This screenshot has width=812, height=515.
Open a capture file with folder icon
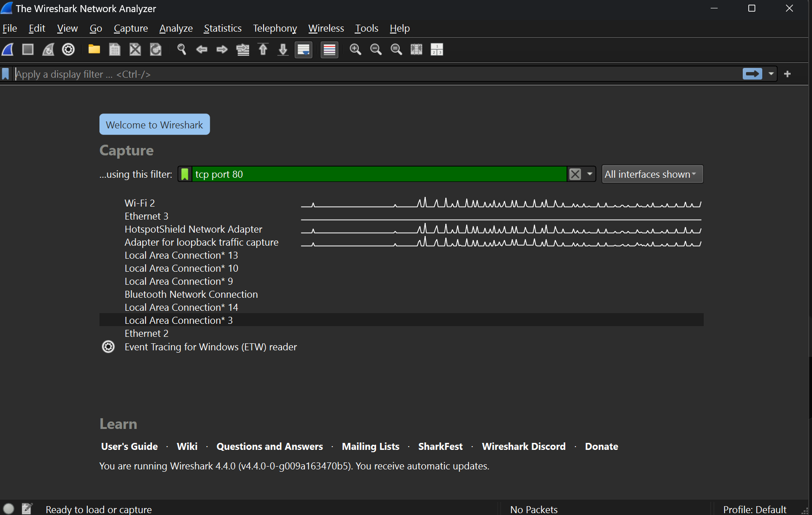(94, 49)
